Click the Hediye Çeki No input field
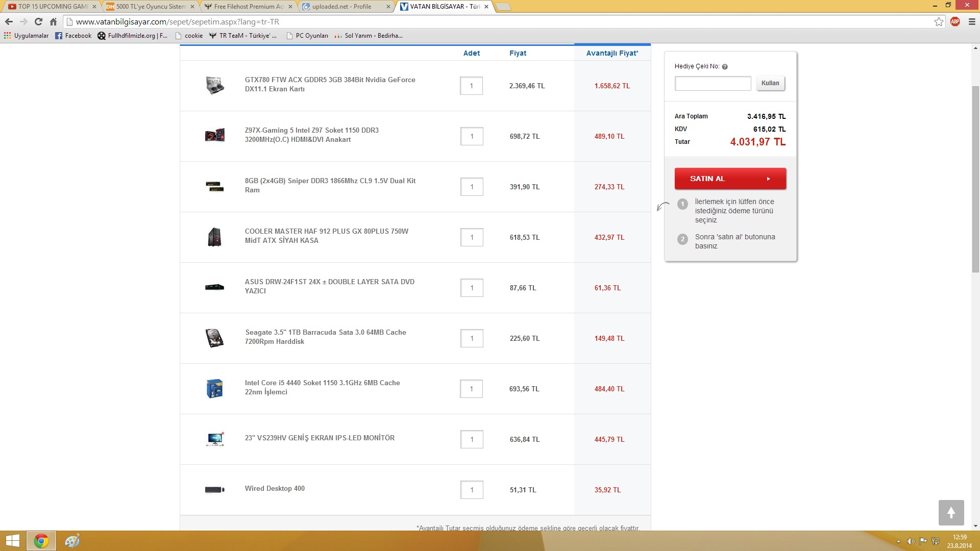This screenshot has height=551, width=980. (713, 83)
